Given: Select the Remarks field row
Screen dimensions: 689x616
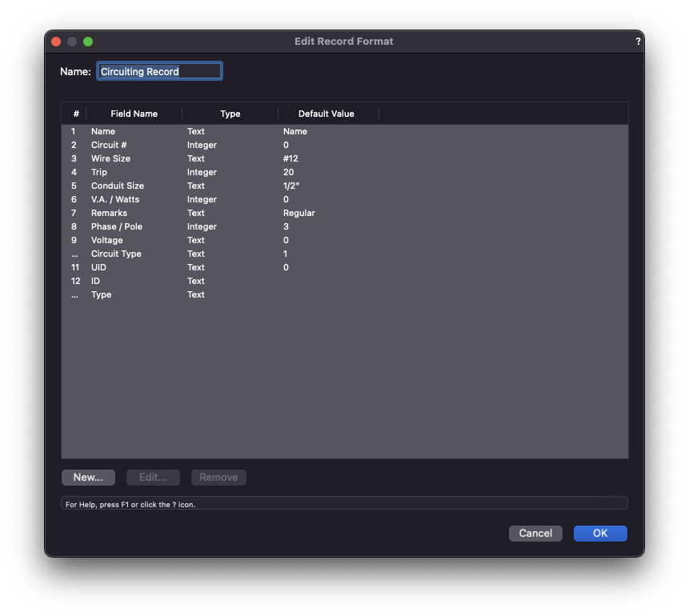Looking at the screenshot, I should [109, 213].
